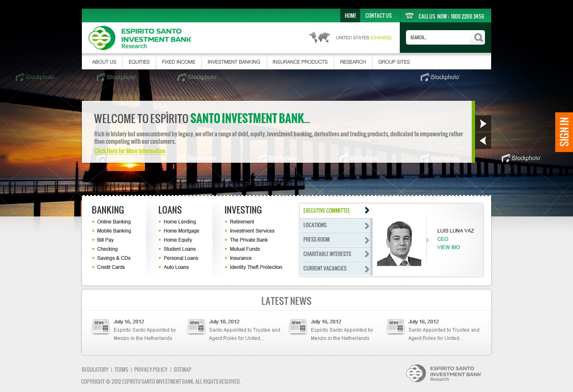This screenshot has height=392, width=573.
Task: Open the Equities menu
Action: pos(139,62)
